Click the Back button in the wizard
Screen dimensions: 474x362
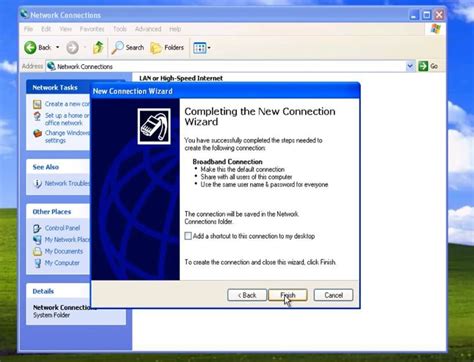click(247, 295)
